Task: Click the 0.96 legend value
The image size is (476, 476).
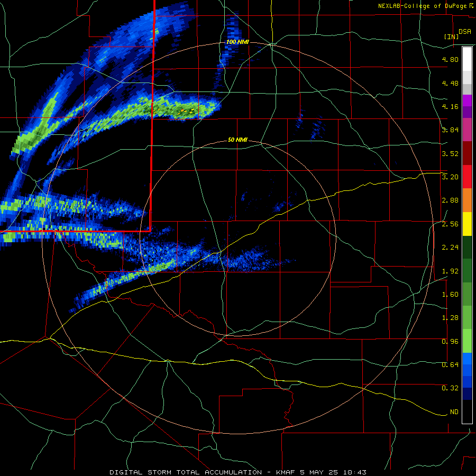Action: click(x=450, y=342)
